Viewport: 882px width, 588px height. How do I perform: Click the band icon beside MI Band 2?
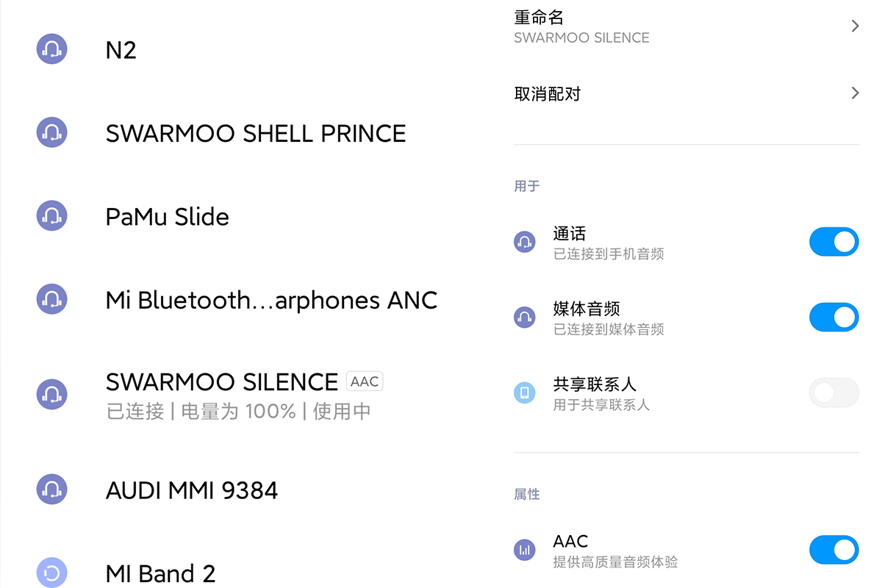pyautogui.click(x=51, y=573)
